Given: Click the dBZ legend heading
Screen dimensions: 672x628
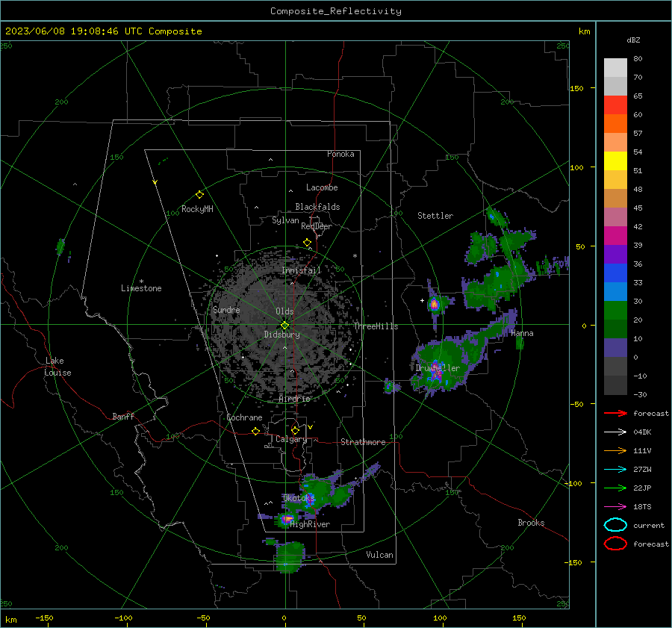Looking at the screenshot, I should (x=633, y=40).
